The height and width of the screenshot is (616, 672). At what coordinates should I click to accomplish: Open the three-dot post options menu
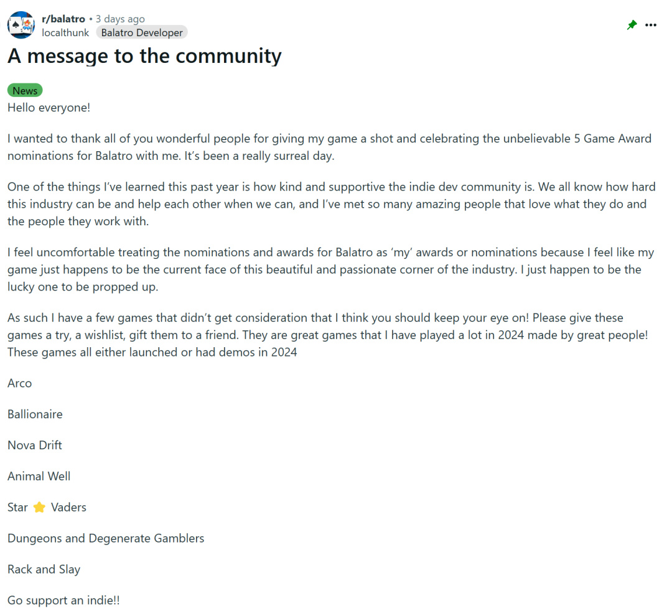click(x=651, y=26)
